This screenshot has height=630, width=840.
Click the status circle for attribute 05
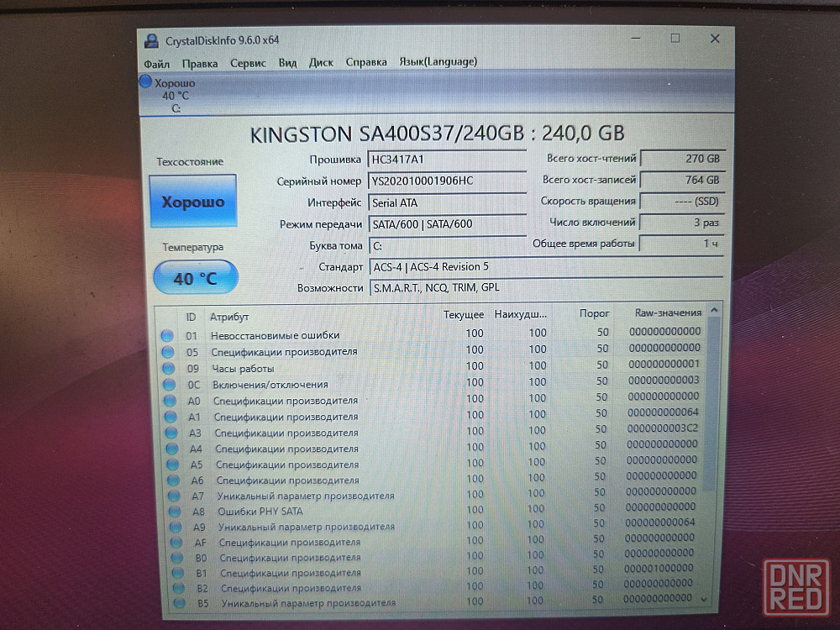(168, 352)
